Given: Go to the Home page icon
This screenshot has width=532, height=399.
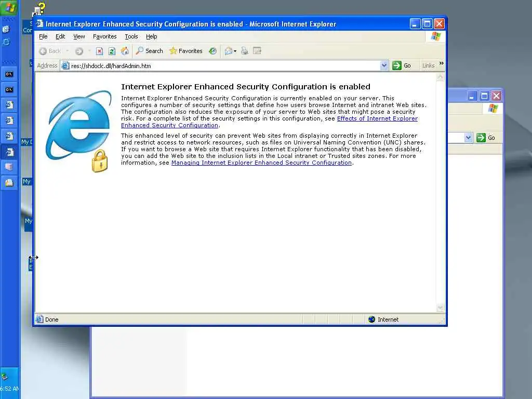Looking at the screenshot, I should point(125,51).
